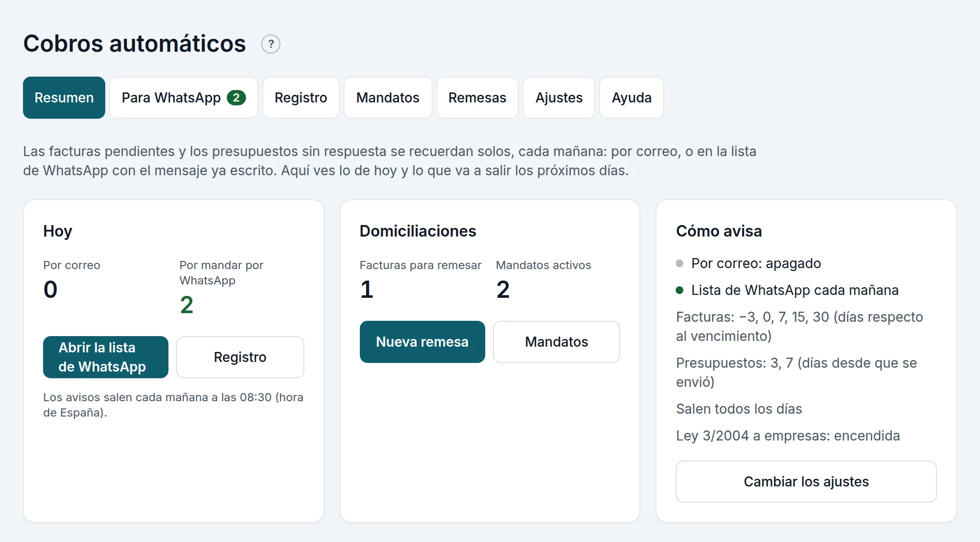This screenshot has height=542, width=980.
Task: Click the Mandatos button in the Domiciliaciones card
Action: coord(557,342)
